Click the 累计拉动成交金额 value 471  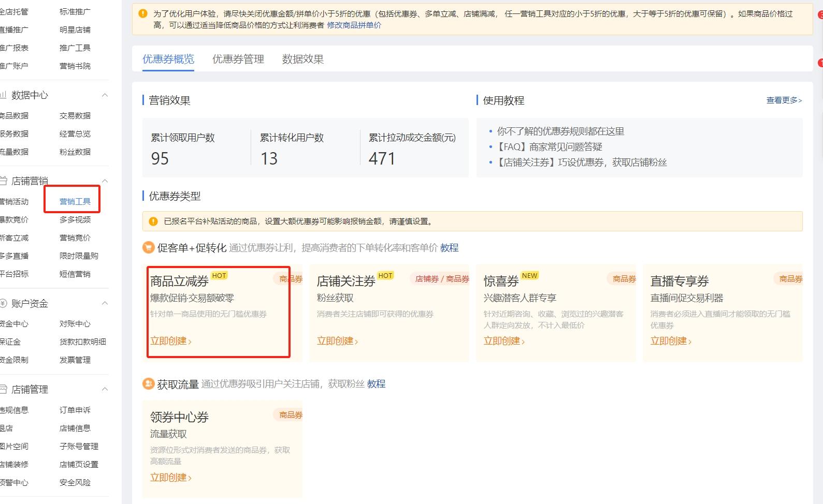coord(382,158)
